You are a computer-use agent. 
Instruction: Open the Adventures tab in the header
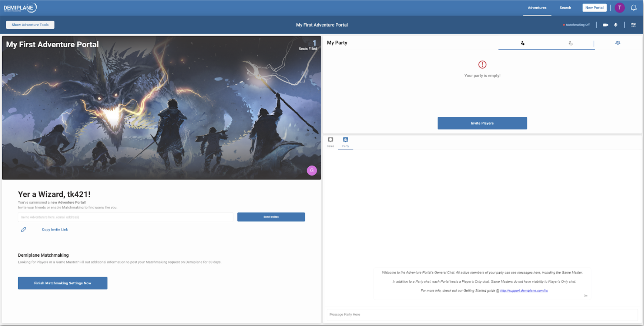[x=537, y=8]
